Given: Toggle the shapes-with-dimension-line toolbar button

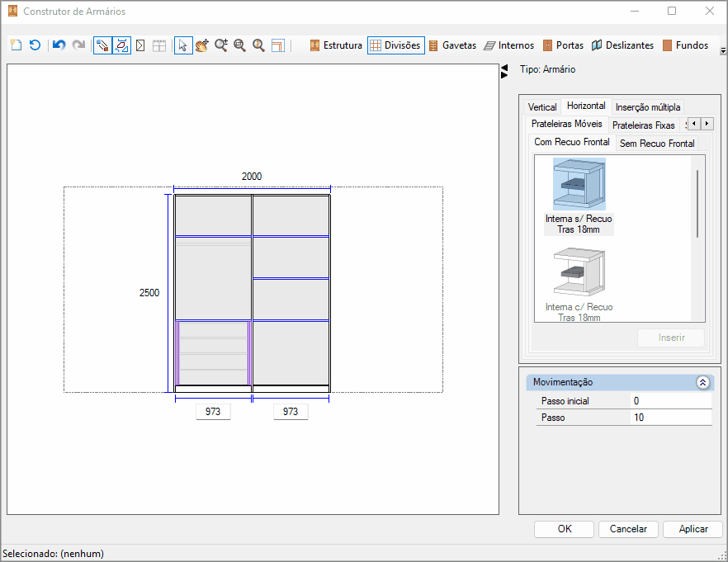Looking at the screenshot, I should [x=121, y=45].
